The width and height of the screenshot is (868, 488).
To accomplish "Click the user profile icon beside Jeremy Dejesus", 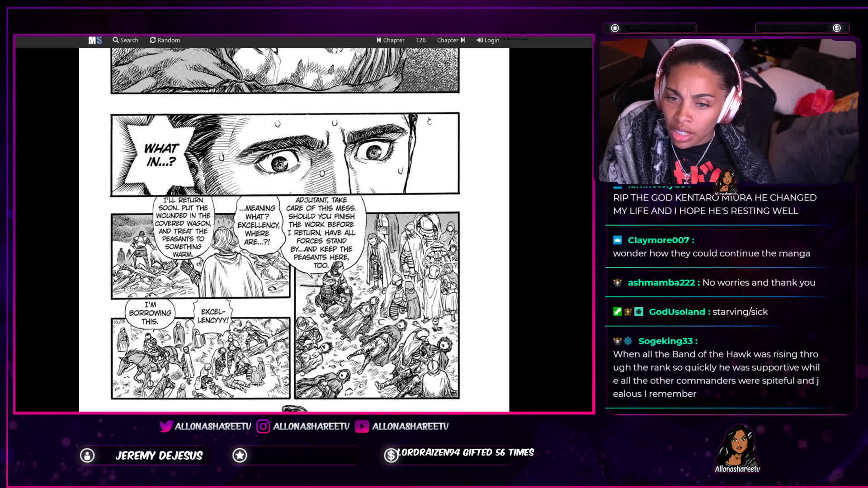I will click(x=87, y=455).
